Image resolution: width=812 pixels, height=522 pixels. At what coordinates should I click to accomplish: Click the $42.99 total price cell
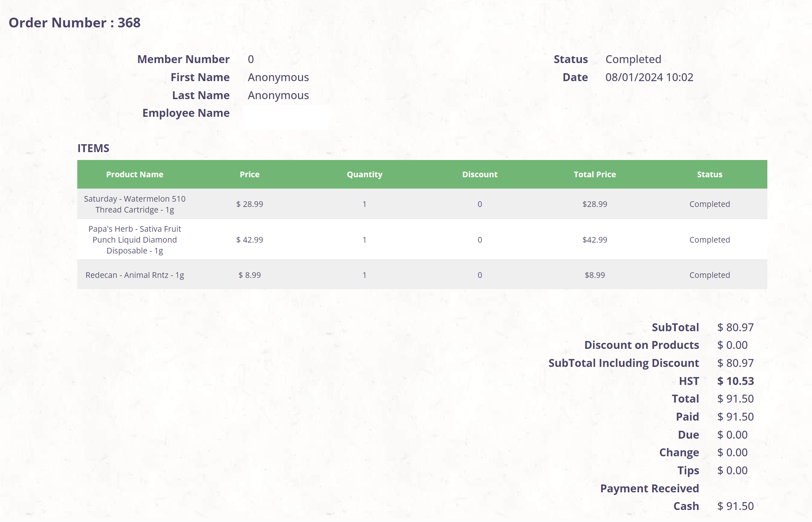[595, 240]
